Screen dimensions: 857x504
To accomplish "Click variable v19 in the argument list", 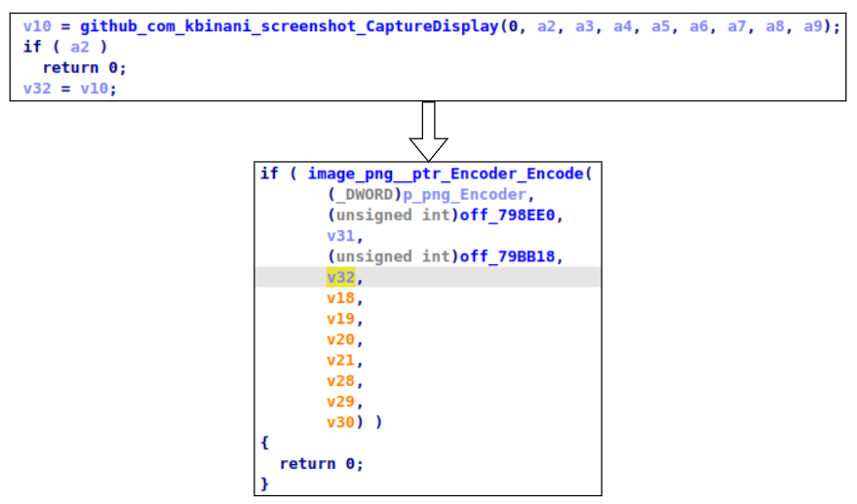I will [x=340, y=319].
